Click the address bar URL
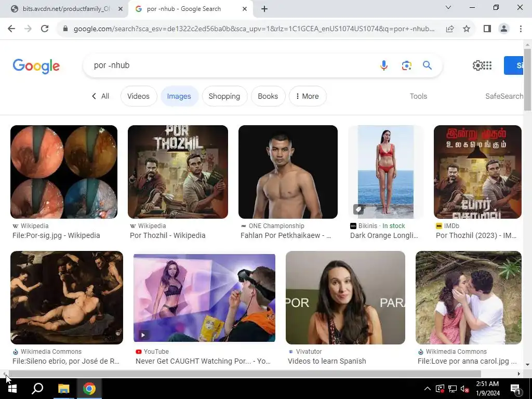The height and width of the screenshot is (399, 532). click(254, 29)
